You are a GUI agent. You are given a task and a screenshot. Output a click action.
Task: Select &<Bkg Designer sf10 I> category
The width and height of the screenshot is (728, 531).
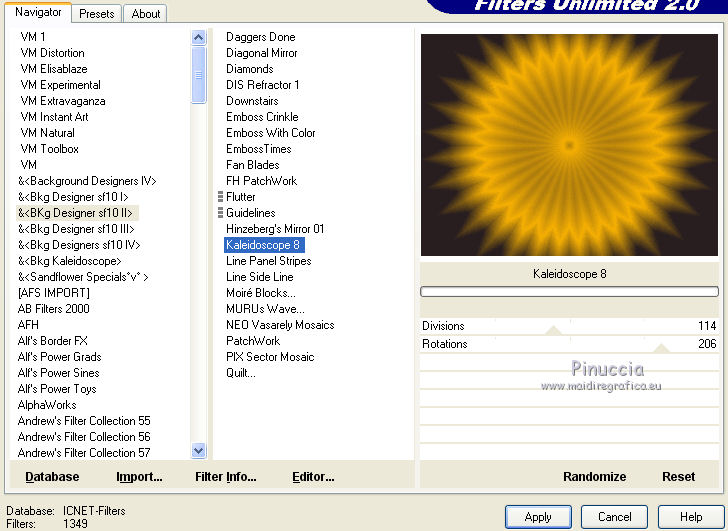point(73,197)
